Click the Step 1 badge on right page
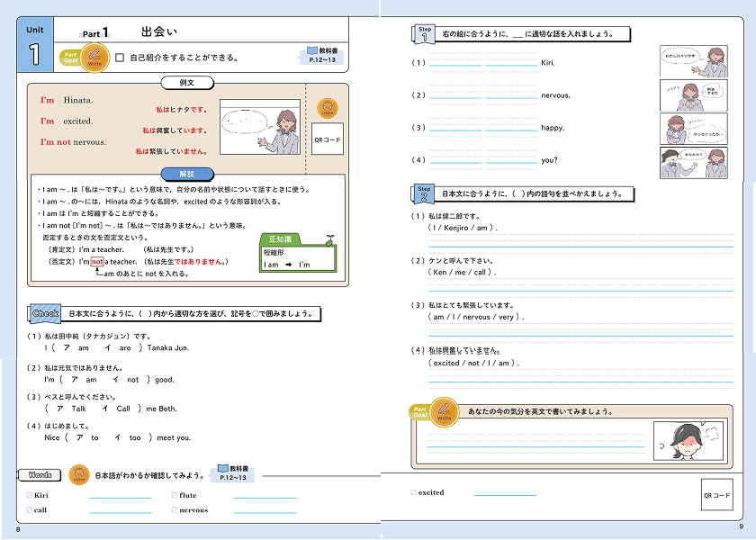The width and height of the screenshot is (756, 540). (424, 34)
